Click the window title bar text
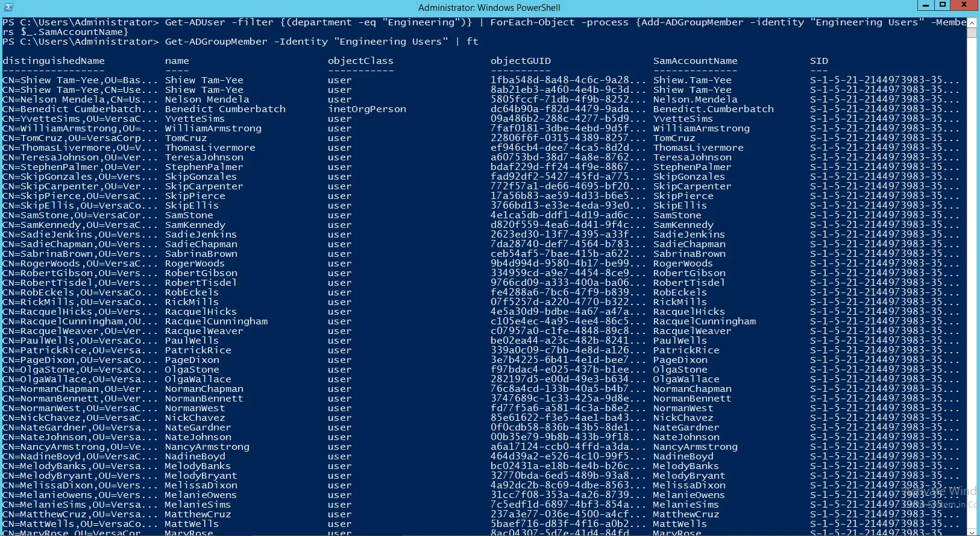 click(x=489, y=7)
